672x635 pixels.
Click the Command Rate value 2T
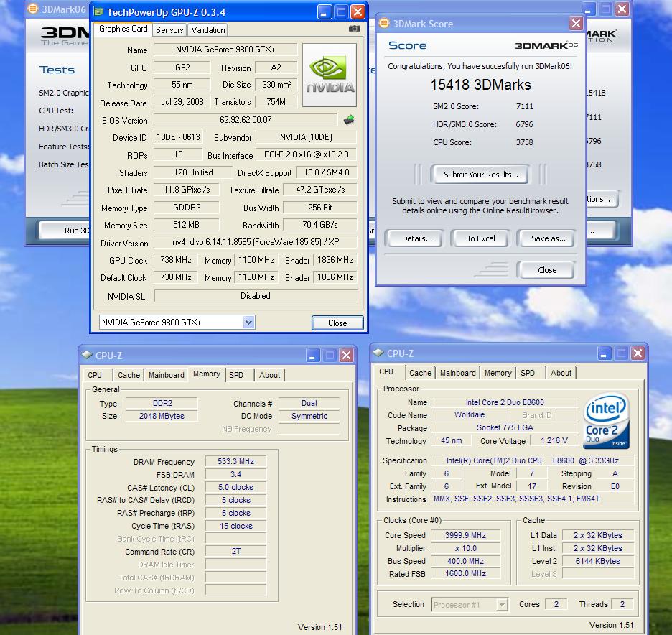(235, 552)
